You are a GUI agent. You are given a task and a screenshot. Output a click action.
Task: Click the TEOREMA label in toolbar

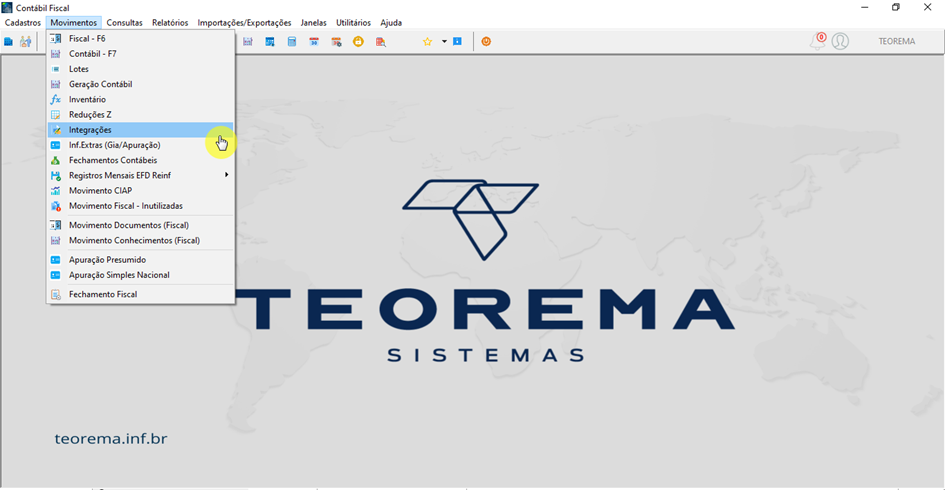pyautogui.click(x=896, y=41)
